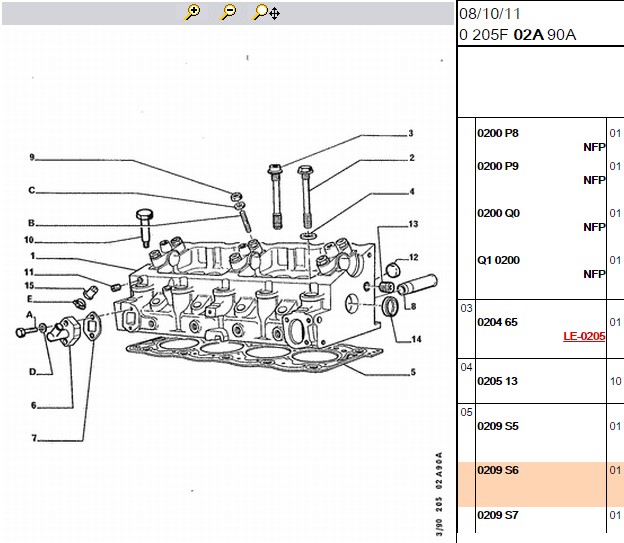This screenshot has width=624, height=543.
Task: Select part number 0204 65
Action: coord(497,322)
